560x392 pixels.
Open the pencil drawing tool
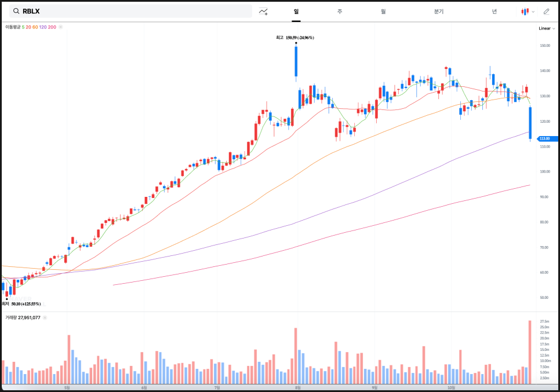546,11
